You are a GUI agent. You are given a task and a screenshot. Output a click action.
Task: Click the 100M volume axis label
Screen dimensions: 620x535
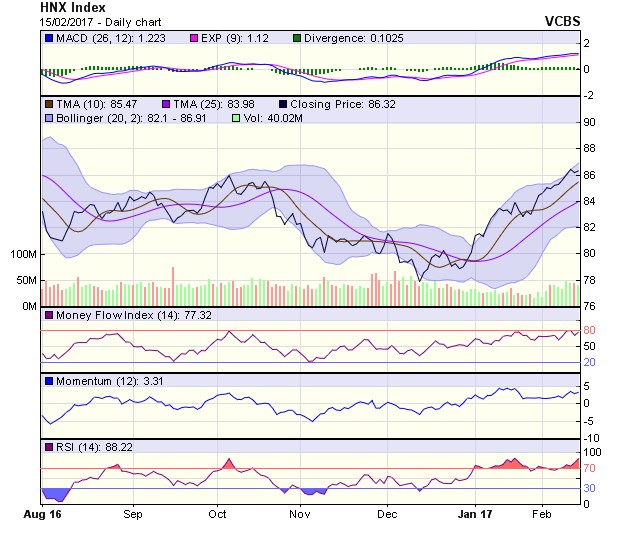click(22, 254)
